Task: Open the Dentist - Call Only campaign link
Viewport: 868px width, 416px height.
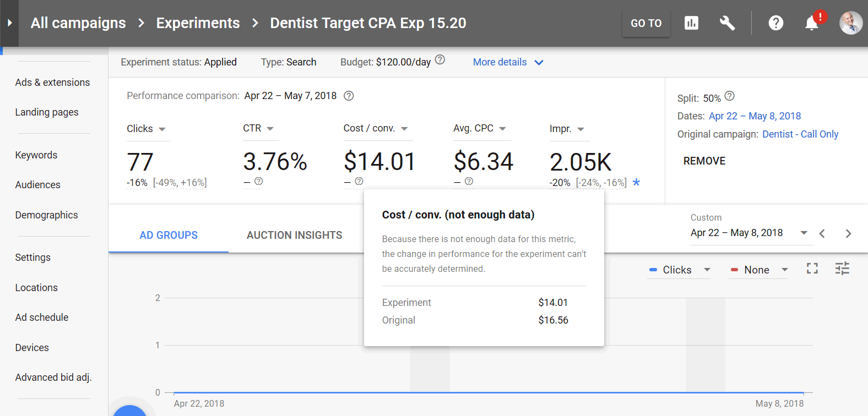Action: coord(800,134)
